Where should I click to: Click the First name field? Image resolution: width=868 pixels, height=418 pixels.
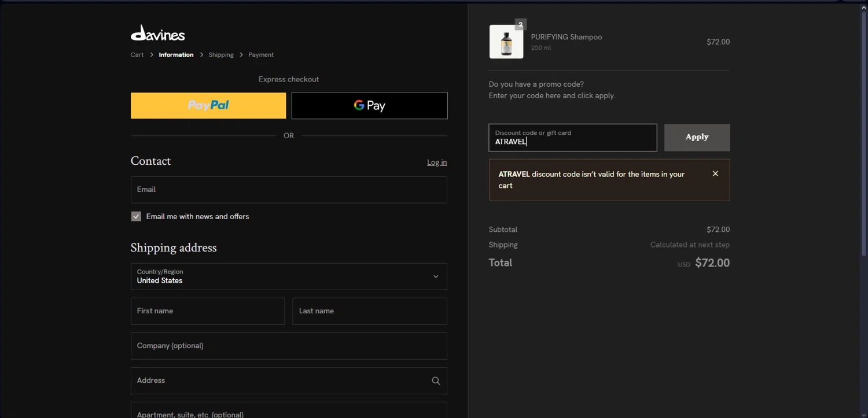tap(208, 311)
